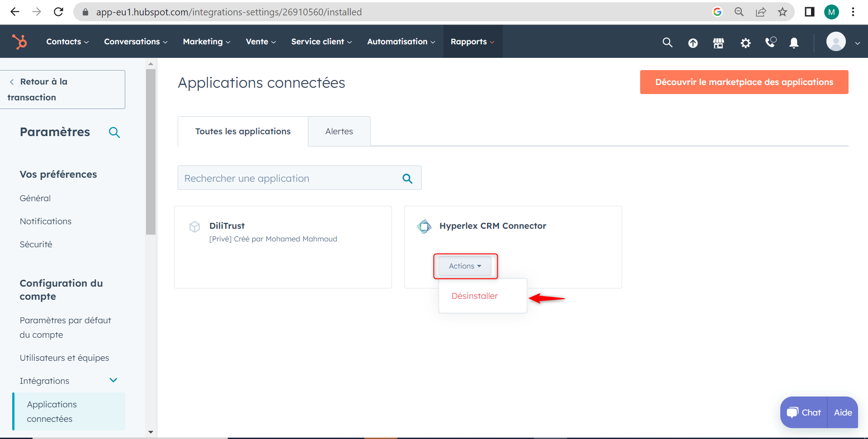Expand the Contacts menu
Screen dimensions: 868x439
pyautogui.click(x=67, y=42)
